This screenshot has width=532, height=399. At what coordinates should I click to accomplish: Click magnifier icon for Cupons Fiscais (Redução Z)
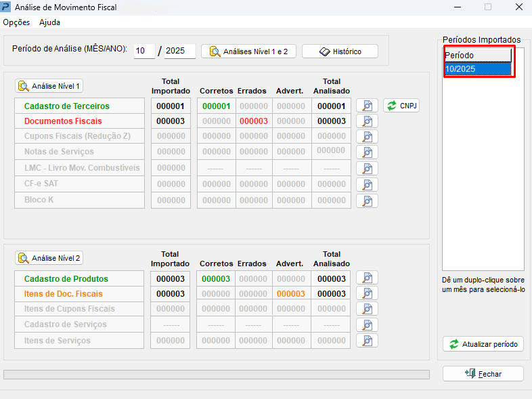click(367, 136)
